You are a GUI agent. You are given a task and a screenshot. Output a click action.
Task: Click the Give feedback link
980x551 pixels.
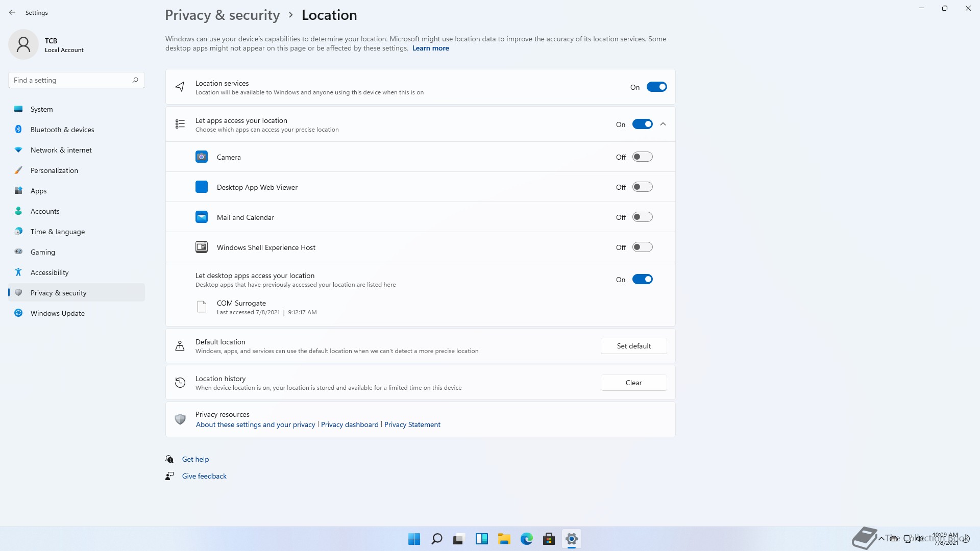coord(204,476)
